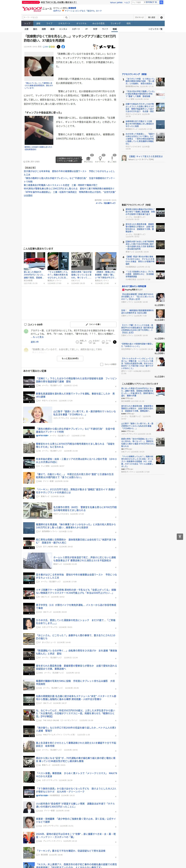186x868 pixels.
Task: Click the keyword search input field
Action: pos(44,18)
